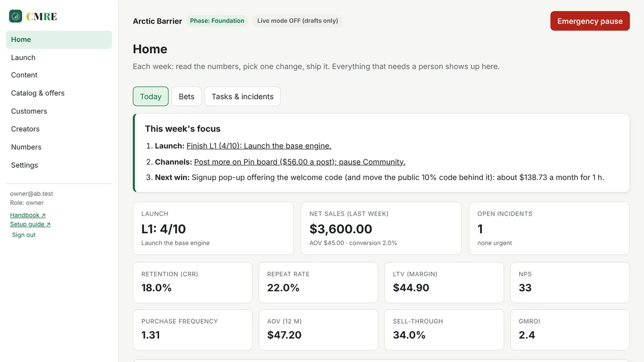Select the AOV (12 m) $47.20 card
Viewport: 644px width, 362px height.
coord(318,330)
